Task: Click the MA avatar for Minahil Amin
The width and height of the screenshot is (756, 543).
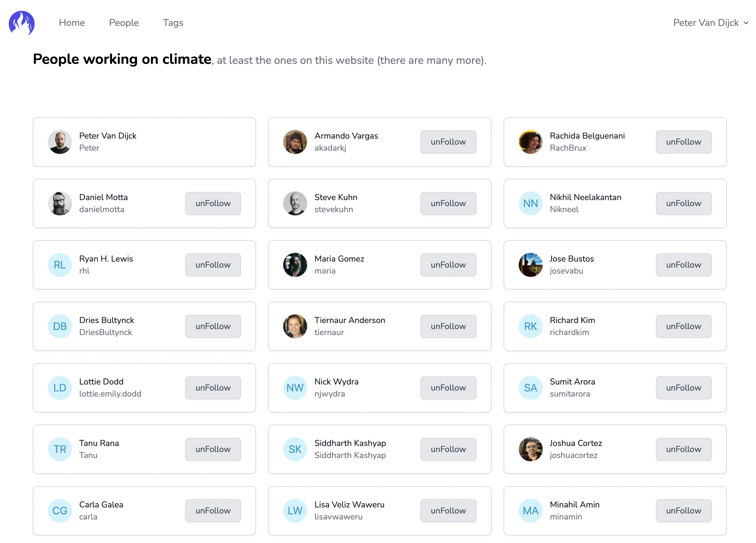Action: (530, 510)
